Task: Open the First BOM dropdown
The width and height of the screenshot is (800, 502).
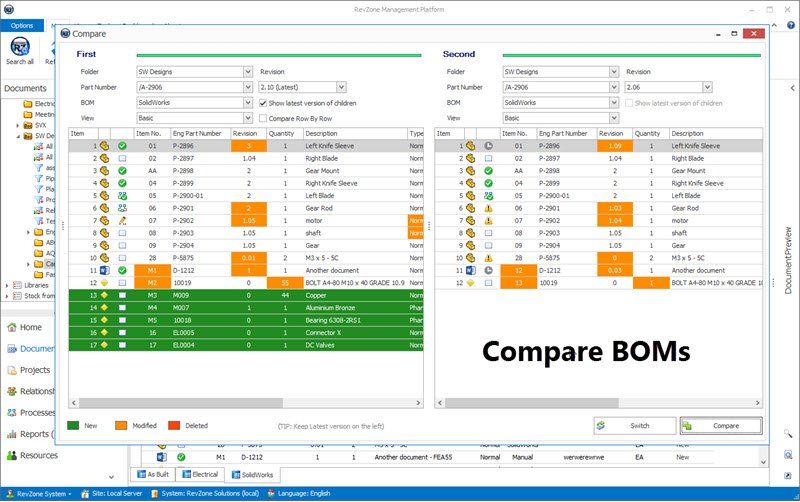Action: pos(247,103)
